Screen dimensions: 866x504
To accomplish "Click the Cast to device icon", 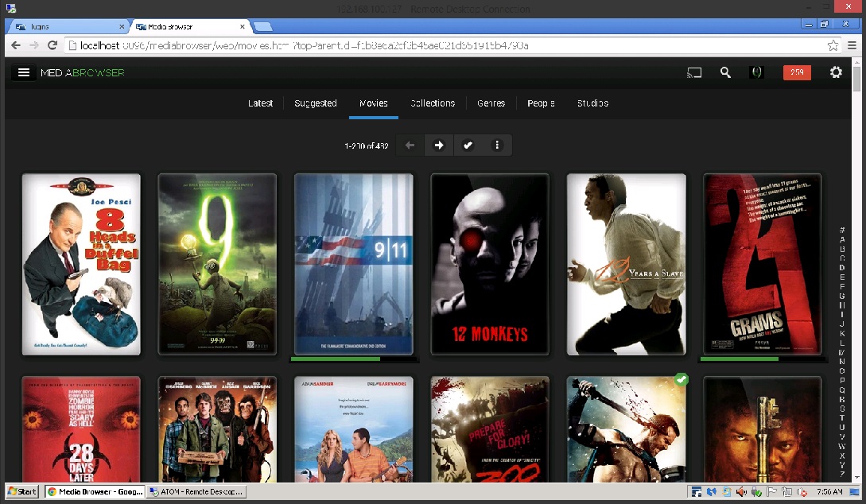I will 694,72.
